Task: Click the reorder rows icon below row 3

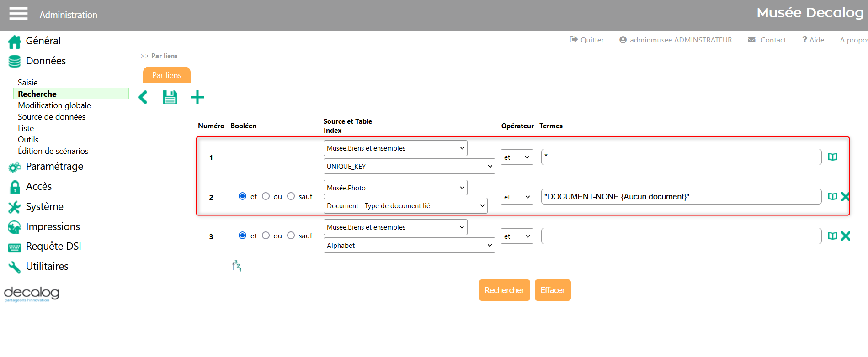Action: [236, 266]
